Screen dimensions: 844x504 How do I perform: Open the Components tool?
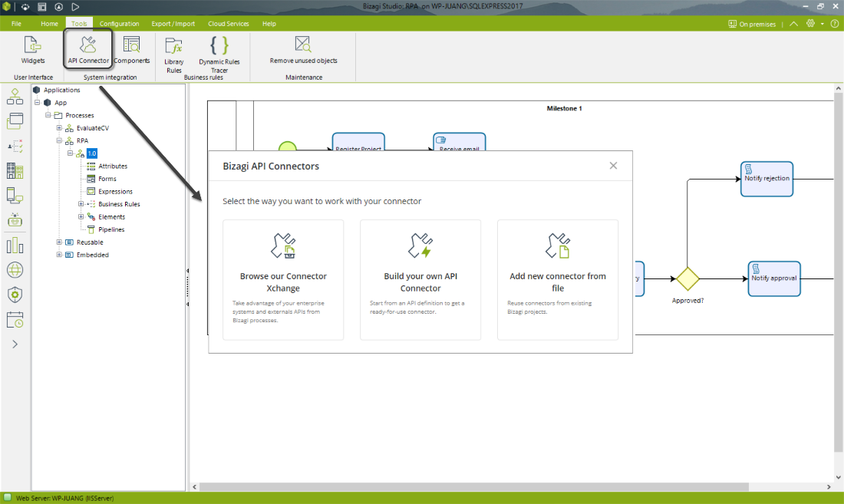131,50
